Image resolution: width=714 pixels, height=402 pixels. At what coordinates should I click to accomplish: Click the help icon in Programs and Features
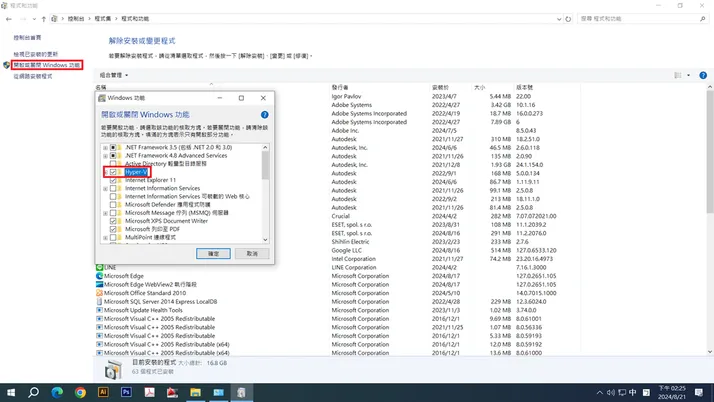tap(703, 75)
